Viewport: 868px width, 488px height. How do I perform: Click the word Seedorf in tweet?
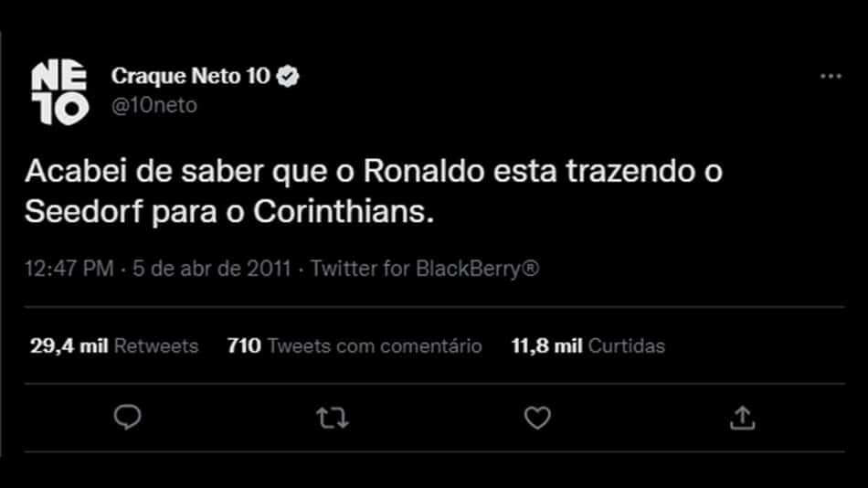83,211
